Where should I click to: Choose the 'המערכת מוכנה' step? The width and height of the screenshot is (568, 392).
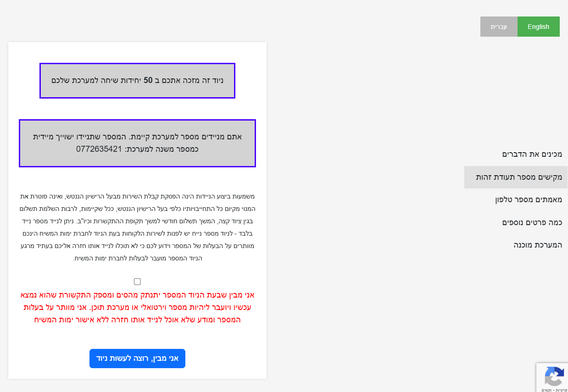tap(537, 245)
